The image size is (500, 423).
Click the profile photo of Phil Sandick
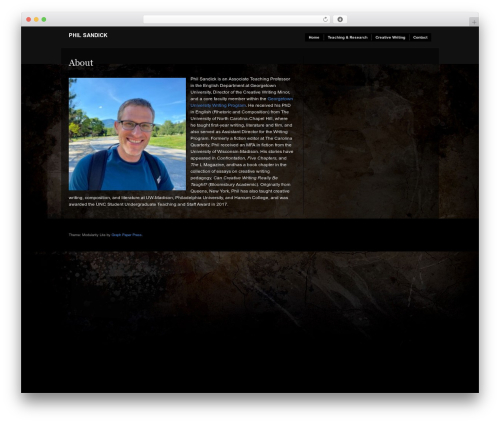(127, 134)
